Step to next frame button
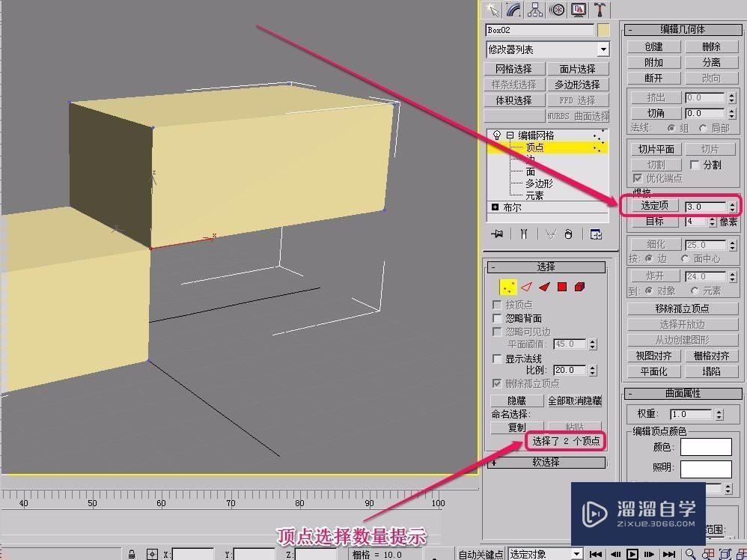 tap(650, 554)
